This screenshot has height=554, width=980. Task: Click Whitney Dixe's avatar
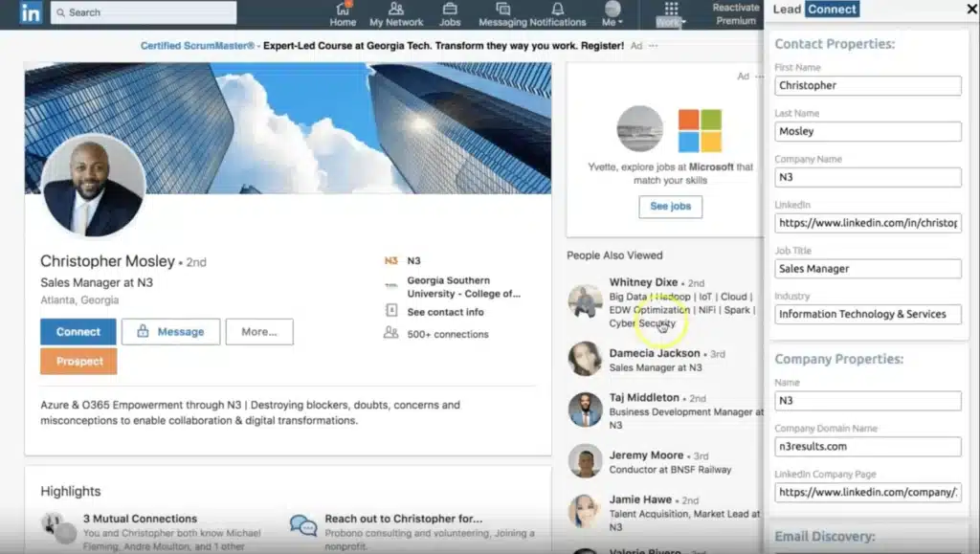585,301
